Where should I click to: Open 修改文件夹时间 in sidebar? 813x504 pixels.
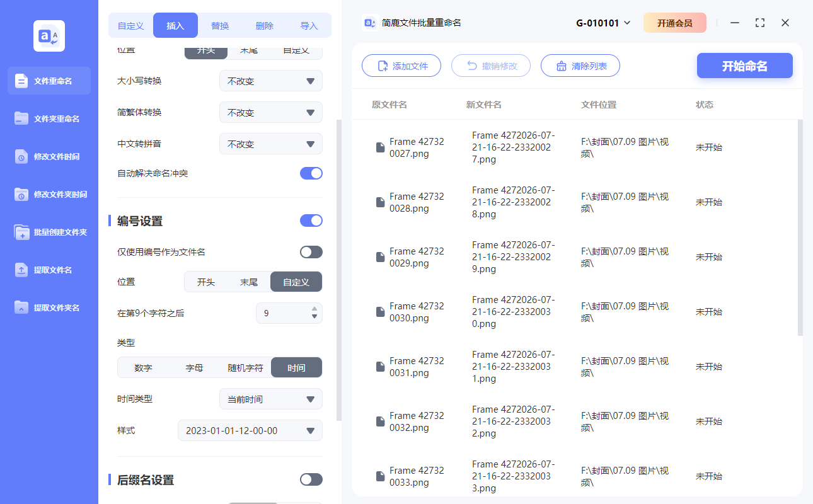pos(49,194)
